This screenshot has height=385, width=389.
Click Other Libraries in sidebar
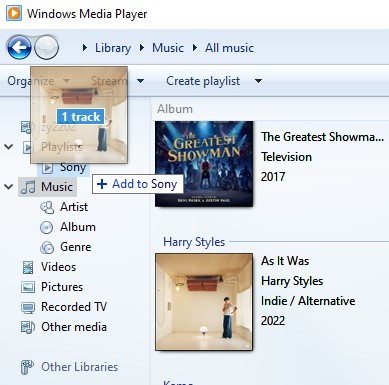coord(79,367)
